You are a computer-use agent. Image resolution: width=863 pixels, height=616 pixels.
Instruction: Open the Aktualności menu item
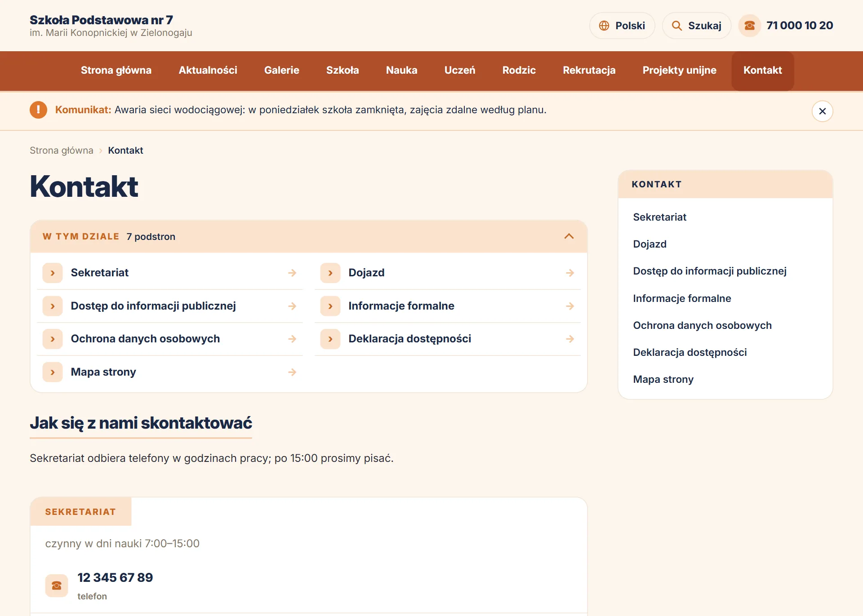point(208,71)
